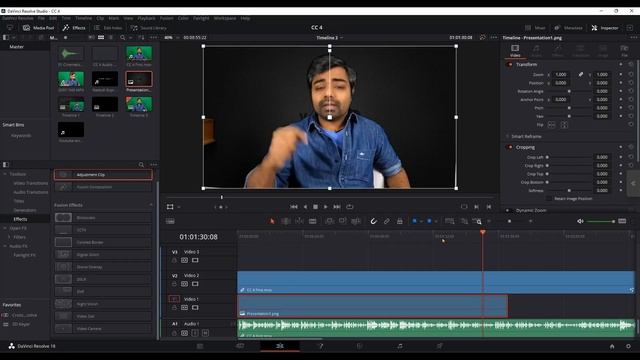Lock the Video 3 track
Viewport: 640px width, 360px height.
pos(174,260)
